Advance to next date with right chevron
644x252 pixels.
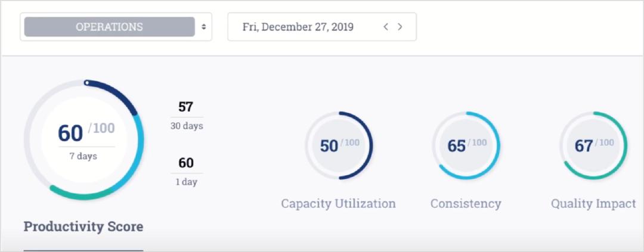tap(400, 27)
